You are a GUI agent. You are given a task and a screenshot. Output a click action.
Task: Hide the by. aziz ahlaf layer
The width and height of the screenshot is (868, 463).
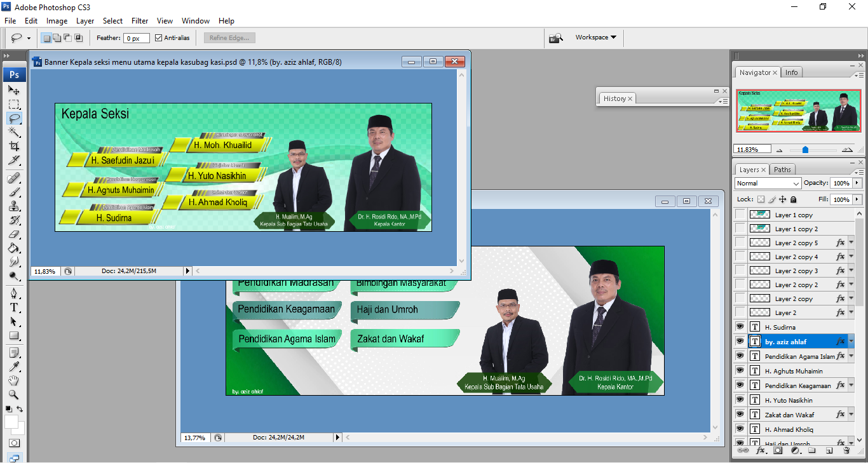coord(740,341)
